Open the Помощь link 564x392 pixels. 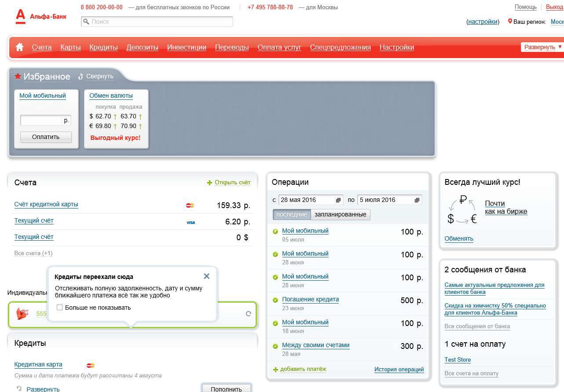[526, 7]
